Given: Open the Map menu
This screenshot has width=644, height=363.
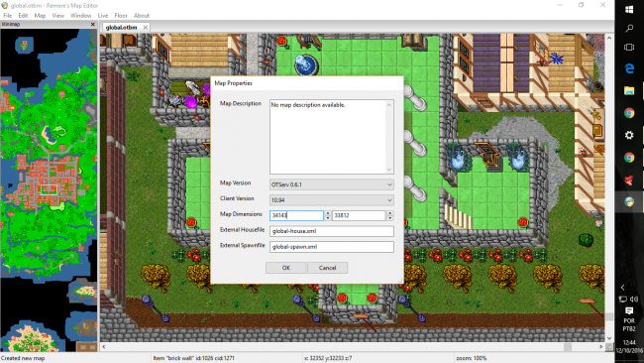Looking at the screenshot, I should point(40,16).
